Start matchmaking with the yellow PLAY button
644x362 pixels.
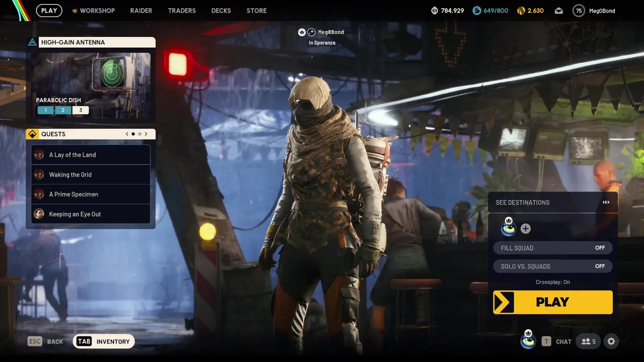552,302
